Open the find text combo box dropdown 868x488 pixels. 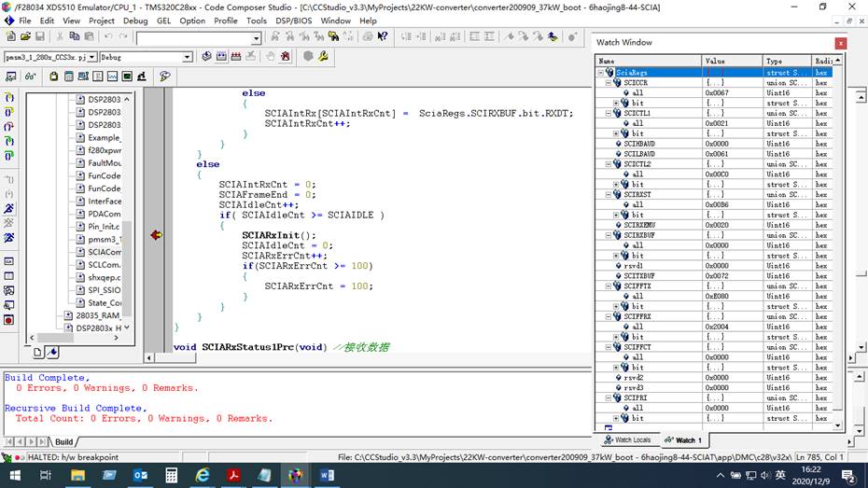257,38
